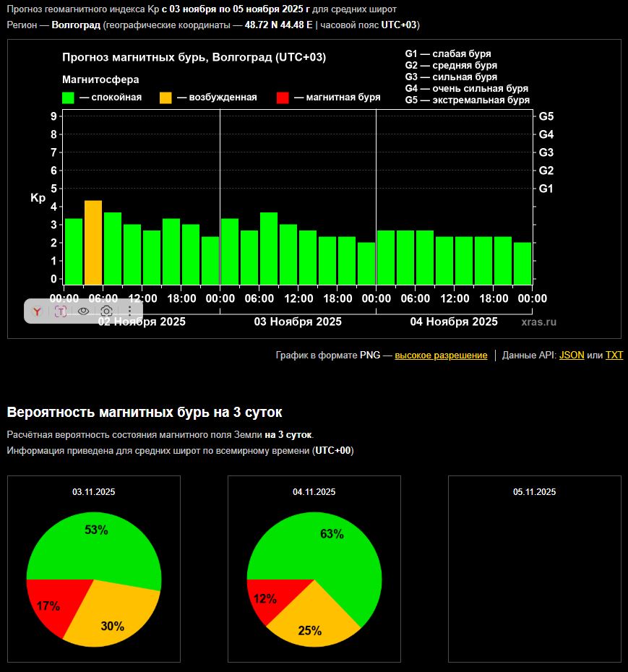628x672 pixels.
Task: Click the camera screenshot icon on toolbar
Action: tap(106, 311)
